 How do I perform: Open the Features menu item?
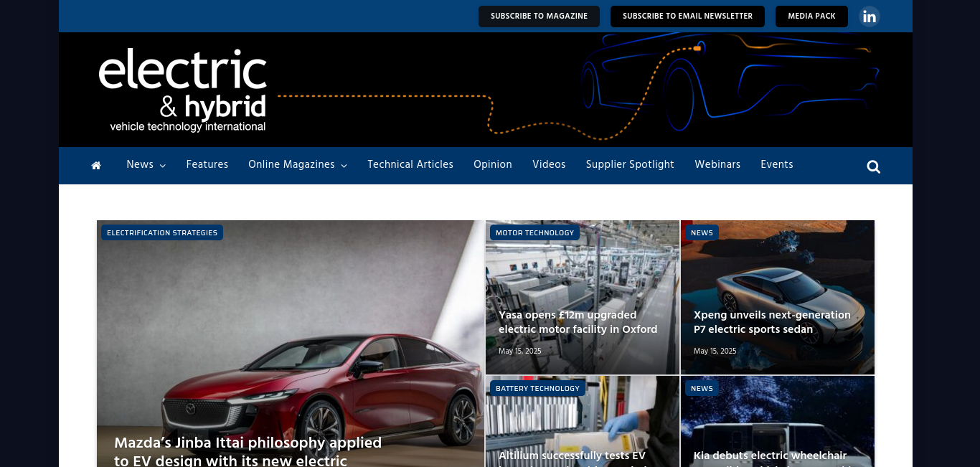[207, 164]
